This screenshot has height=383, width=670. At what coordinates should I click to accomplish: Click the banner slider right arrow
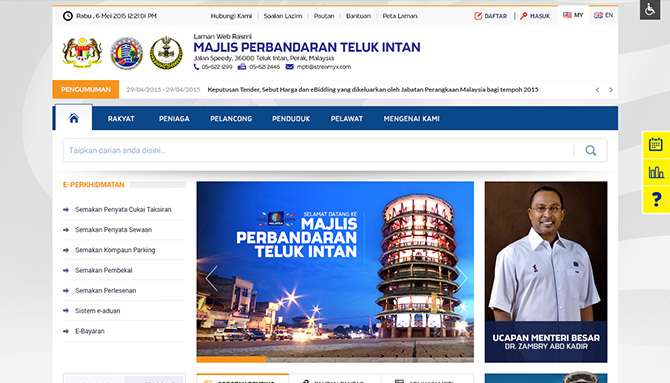(x=461, y=278)
